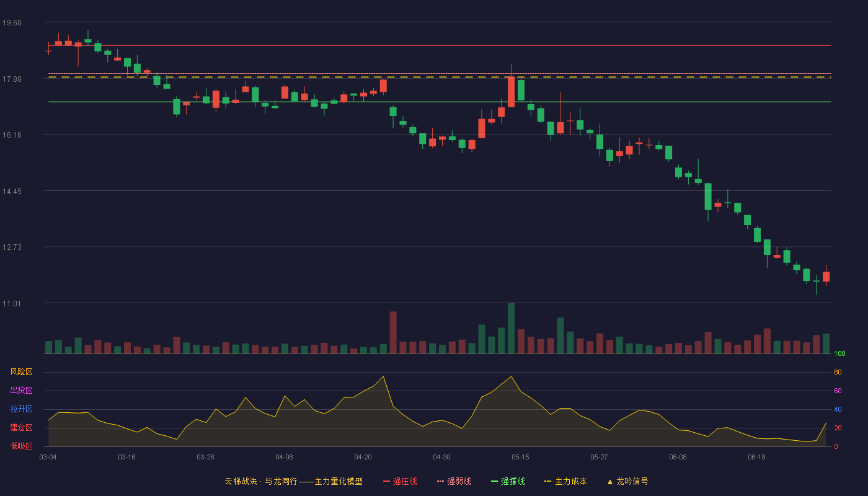This screenshot has width=868, height=496.
Task: Click the 04-08 date label
Action: point(284,457)
